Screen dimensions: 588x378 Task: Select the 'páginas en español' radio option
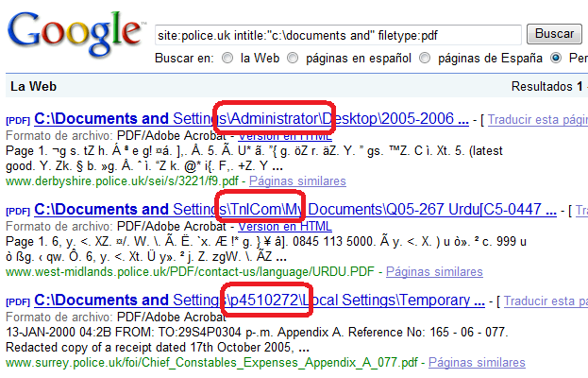pyautogui.click(x=293, y=58)
